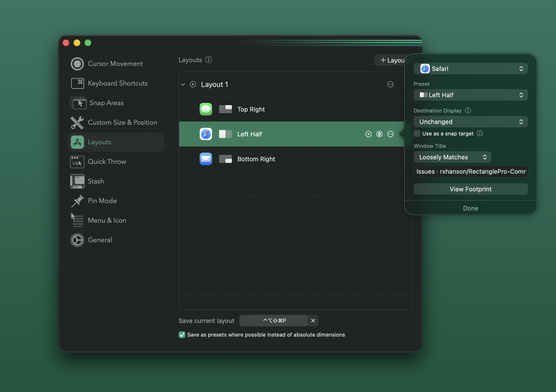Screen dimensions: 556x392
Task: Click Save current layout shortcut recorder
Action: pos(274,321)
